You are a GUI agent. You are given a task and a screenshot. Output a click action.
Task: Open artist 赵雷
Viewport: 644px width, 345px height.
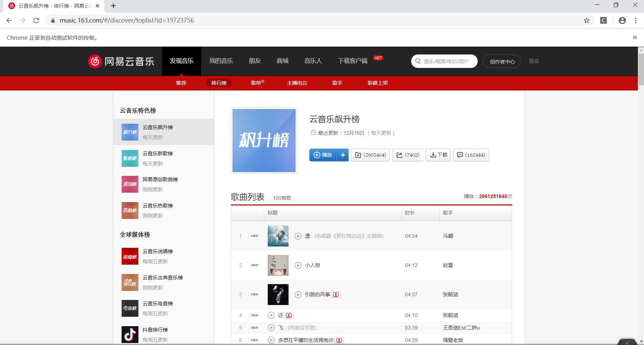pyautogui.click(x=448, y=265)
